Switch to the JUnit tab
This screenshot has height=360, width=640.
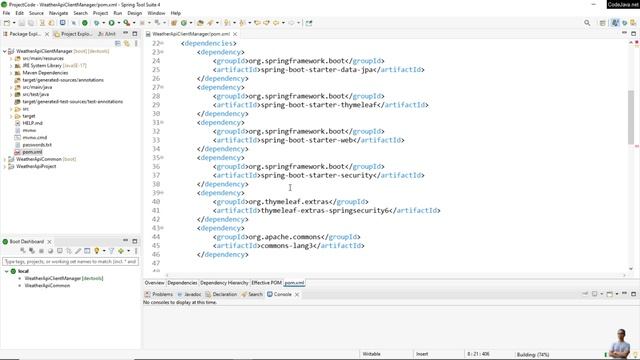pos(107,34)
